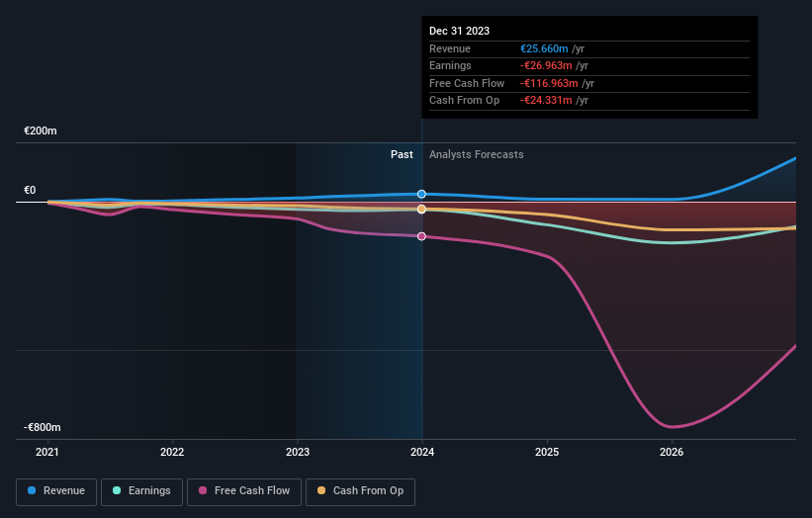Toggle the Revenue legend button
This screenshot has width=812, height=518.
(x=56, y=491)
